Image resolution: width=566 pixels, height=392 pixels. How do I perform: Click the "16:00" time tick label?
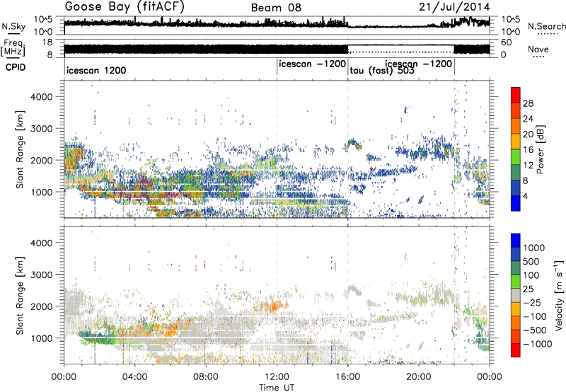pyautogui.click(x=348, y=377)
